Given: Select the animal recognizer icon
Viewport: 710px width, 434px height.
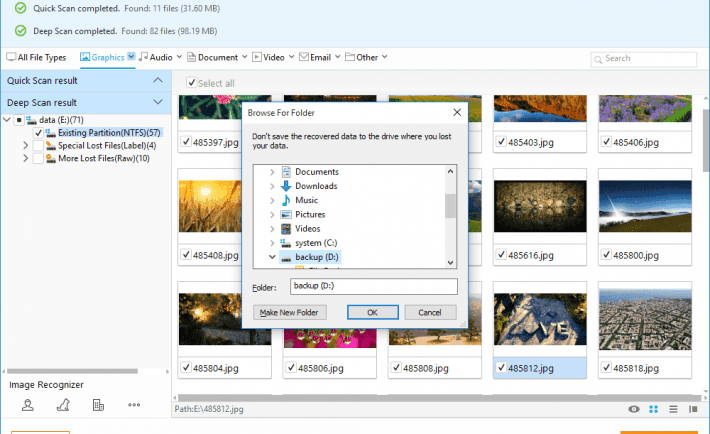Looking at the screenshot, I should tap(62, 405).
